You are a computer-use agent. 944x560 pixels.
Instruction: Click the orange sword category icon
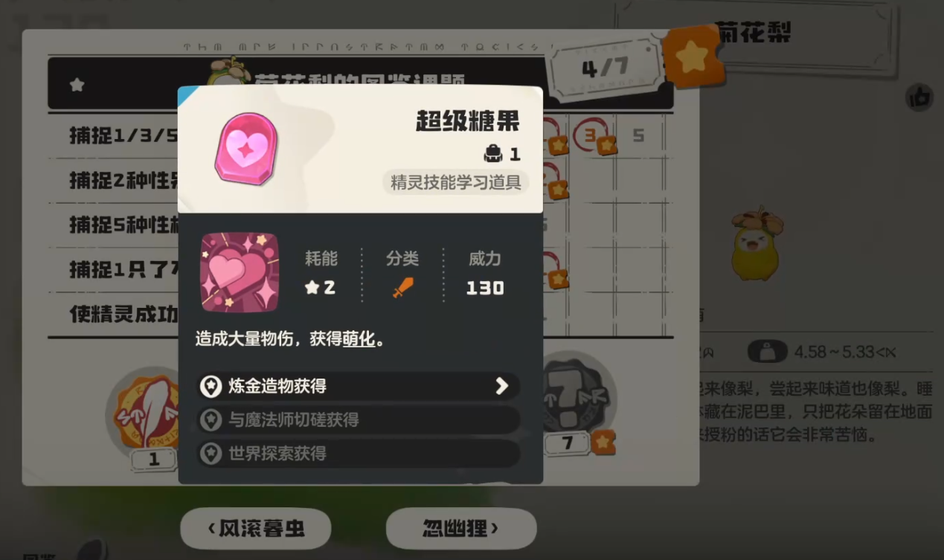coord(402,288)
